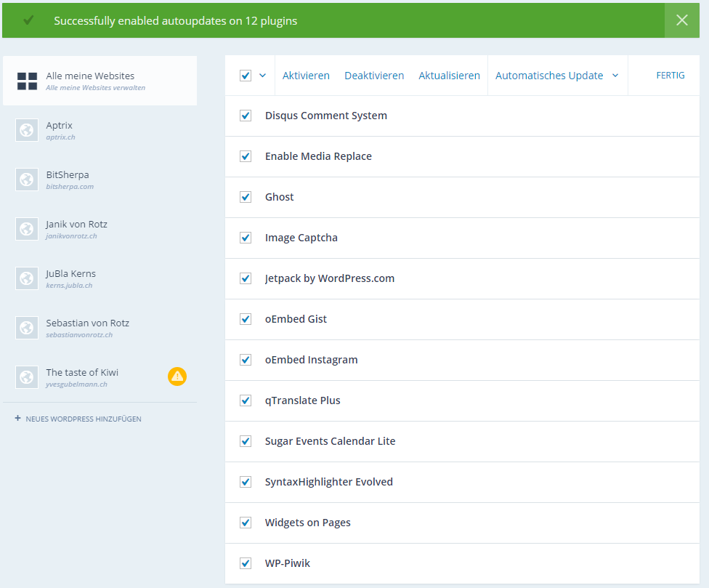Screen dimensions: 709x588
Task: Open the selection dropdown arrow beside select-all checkbox
Action: click(x=263, y=76)
